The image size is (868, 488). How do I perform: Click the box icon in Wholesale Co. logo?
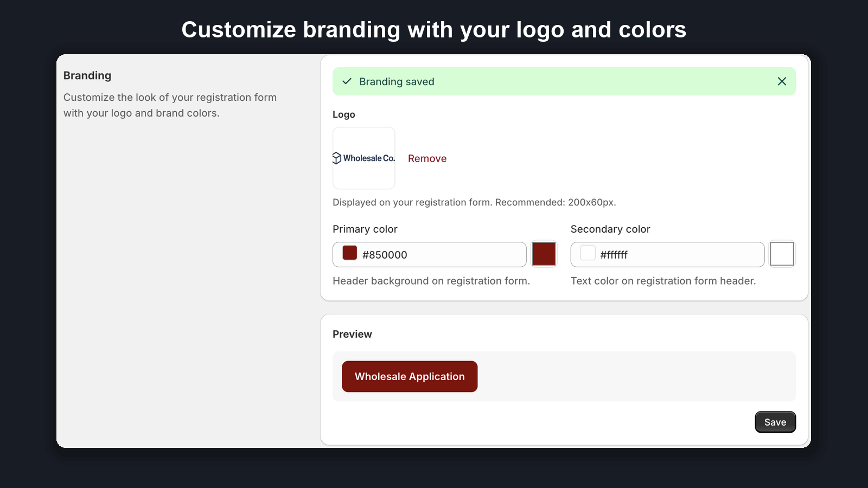[337, 158]
